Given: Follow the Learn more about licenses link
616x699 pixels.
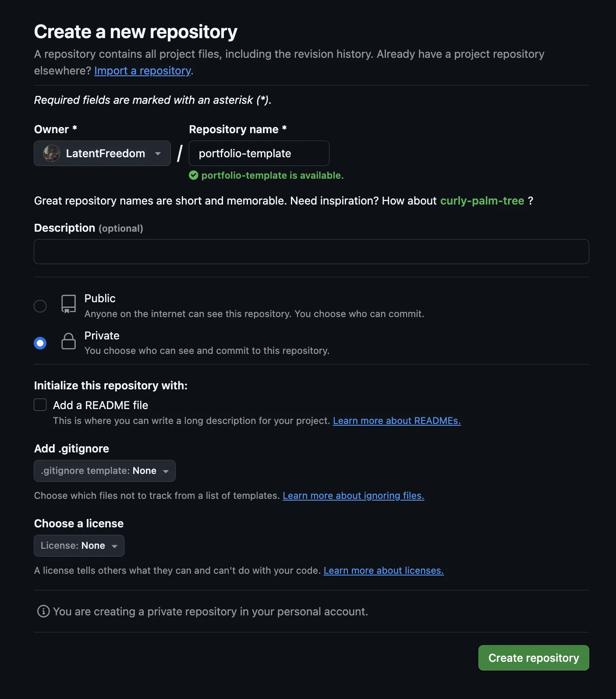Looking at the screenshot, I should 383,570.
